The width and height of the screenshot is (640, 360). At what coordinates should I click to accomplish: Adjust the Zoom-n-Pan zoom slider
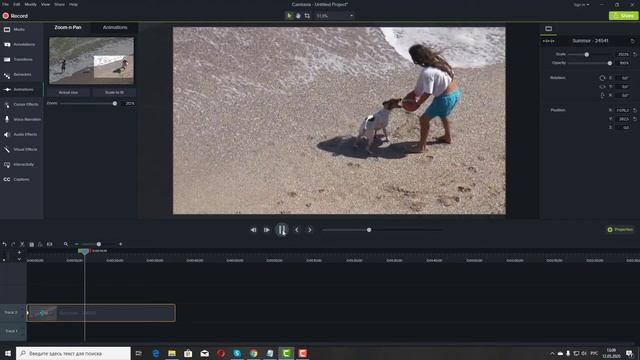coord(115,104)
